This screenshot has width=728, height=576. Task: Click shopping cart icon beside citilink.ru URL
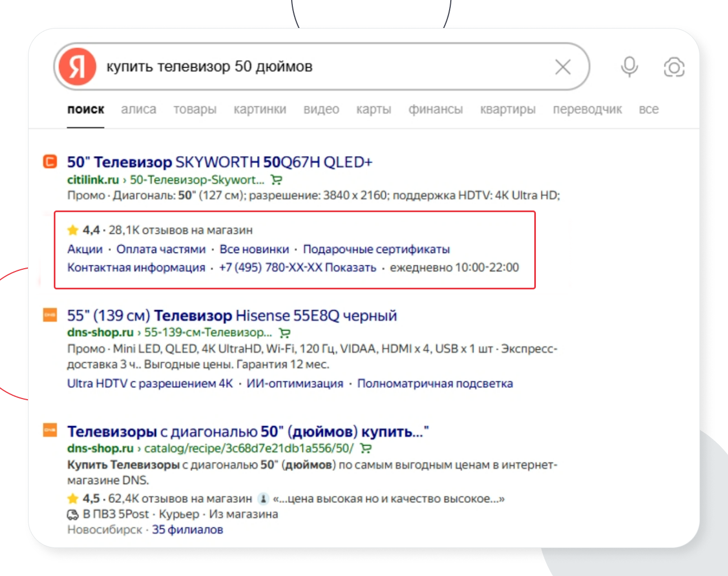click(x=276, y=180)
